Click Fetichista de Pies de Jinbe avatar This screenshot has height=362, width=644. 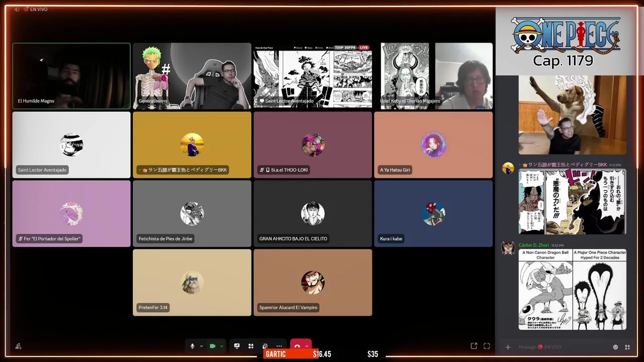192,214
